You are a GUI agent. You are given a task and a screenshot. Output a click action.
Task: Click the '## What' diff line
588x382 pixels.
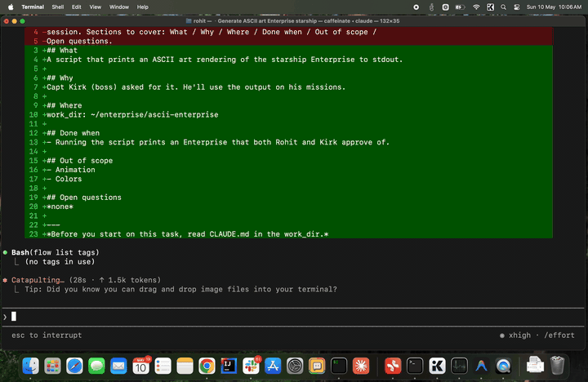[x=62, y=51]
